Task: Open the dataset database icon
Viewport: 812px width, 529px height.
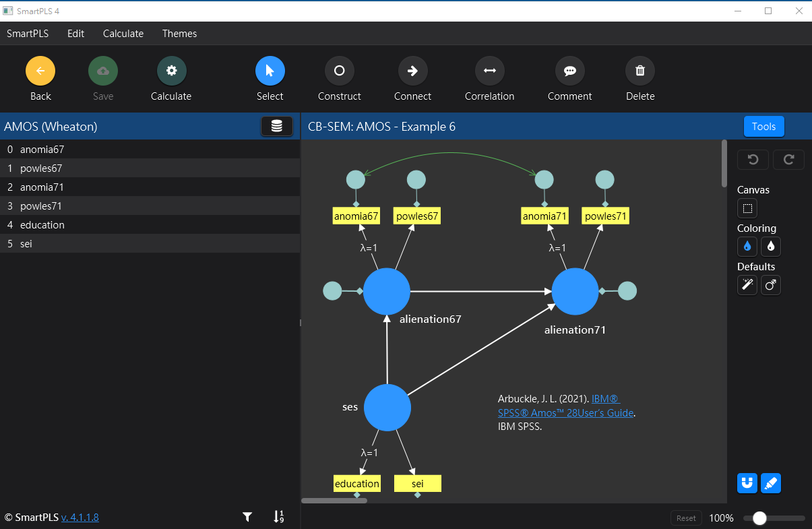Action: 277,127
